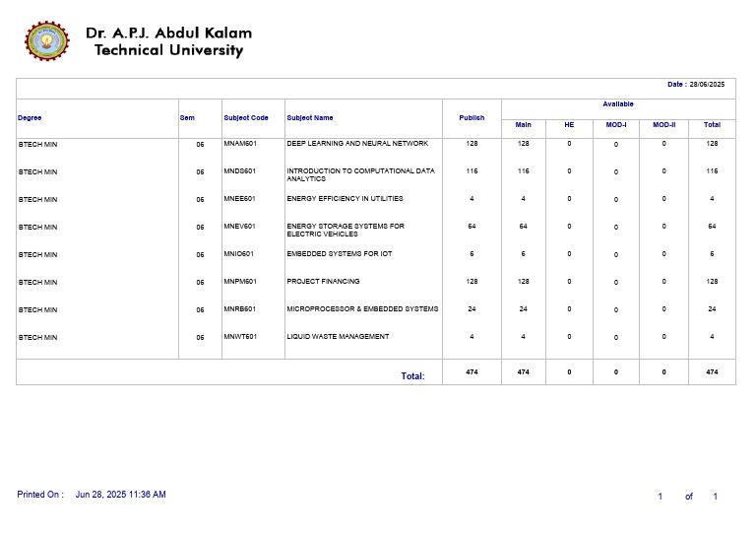Click HE value 0 in MNRB601 row
Screen dimensions: 756x536
point(569,308)
